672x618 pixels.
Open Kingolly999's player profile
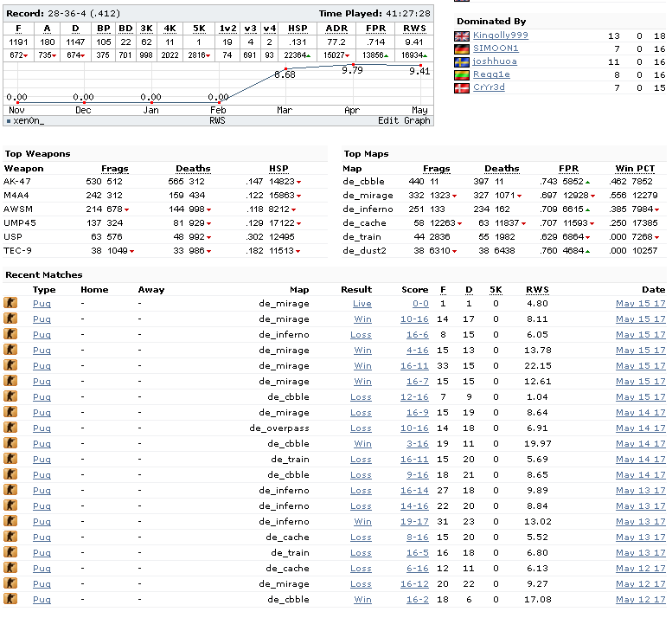[x=500, y=35]
